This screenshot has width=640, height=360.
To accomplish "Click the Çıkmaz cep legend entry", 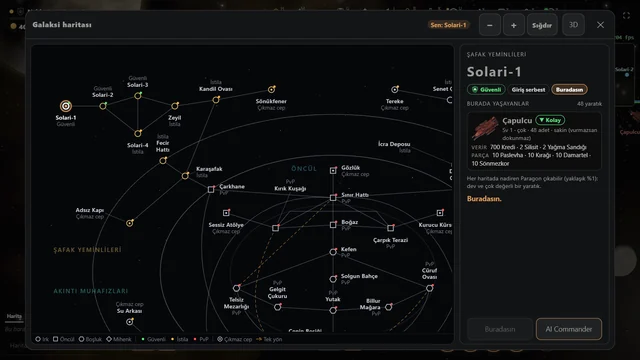I will click(x=234, y=339).
